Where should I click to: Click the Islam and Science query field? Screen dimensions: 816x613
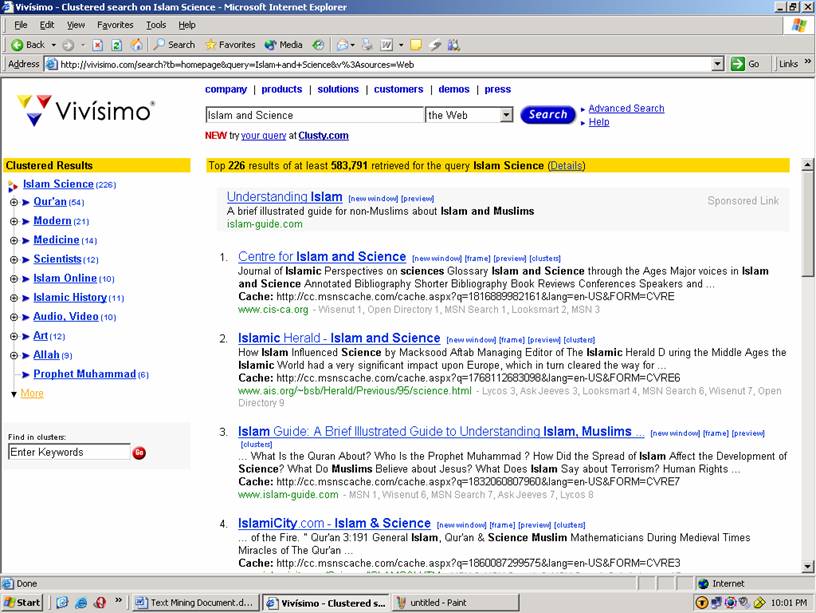click(x=315, y=115)
